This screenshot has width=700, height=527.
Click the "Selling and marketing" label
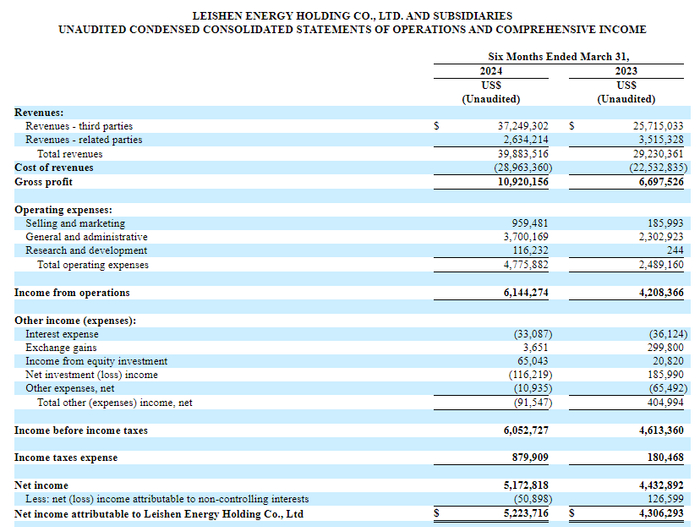pyautogui.click(x=75, y=223)
